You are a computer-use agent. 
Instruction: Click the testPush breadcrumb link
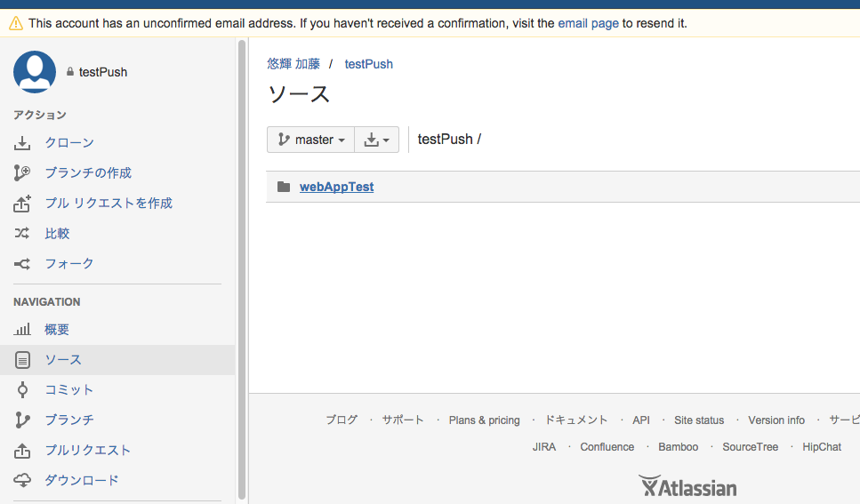(x=368, y=64)
